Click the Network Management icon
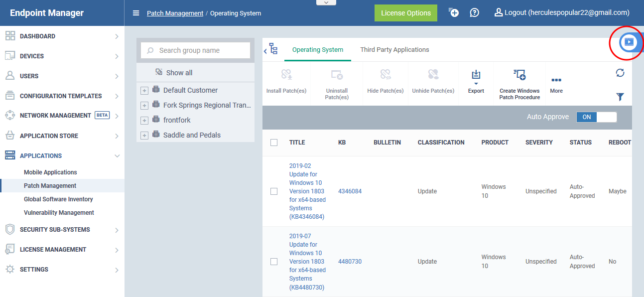This screenshot has width=644, height=297. (10, 115)
